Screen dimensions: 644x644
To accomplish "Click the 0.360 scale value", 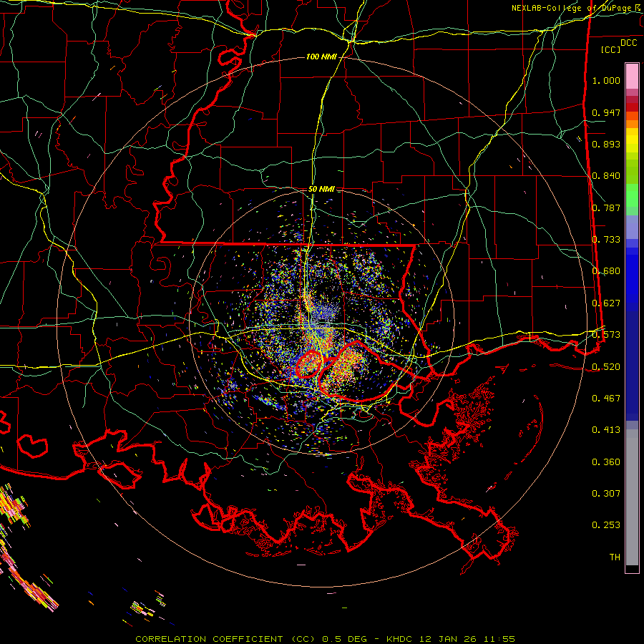I will [x=606, y=462].
